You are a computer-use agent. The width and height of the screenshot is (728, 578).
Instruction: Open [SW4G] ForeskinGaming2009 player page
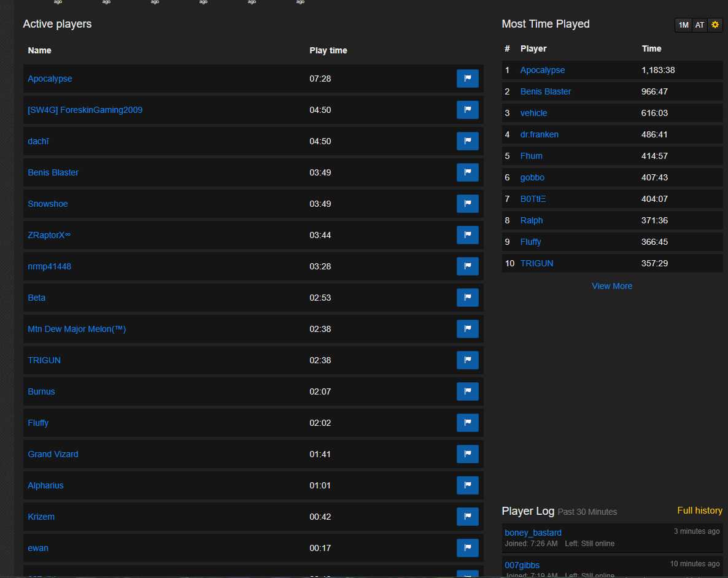[x=85, y=110]
